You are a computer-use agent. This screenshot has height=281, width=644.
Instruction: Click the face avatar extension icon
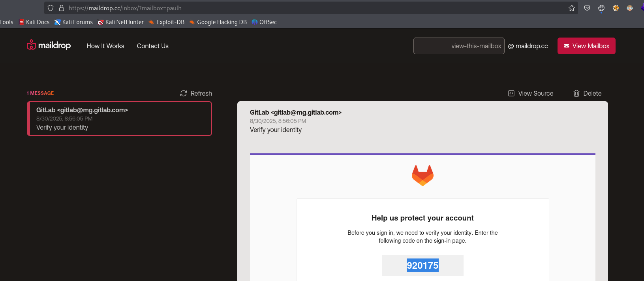630,8
